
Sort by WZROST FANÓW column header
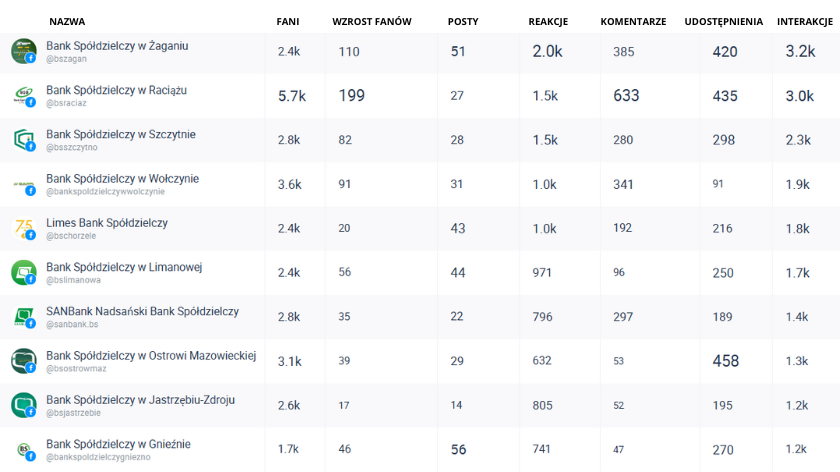click(372, 21)
